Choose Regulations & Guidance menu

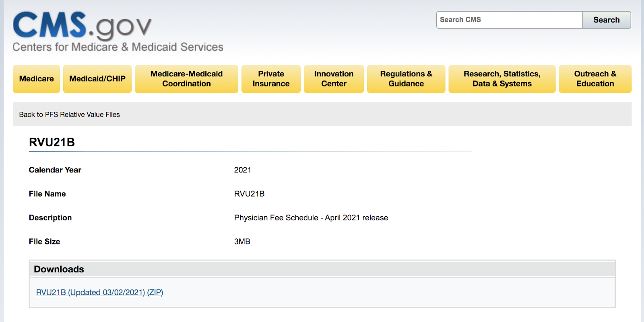pyautogui.click(x=406, y=79)
